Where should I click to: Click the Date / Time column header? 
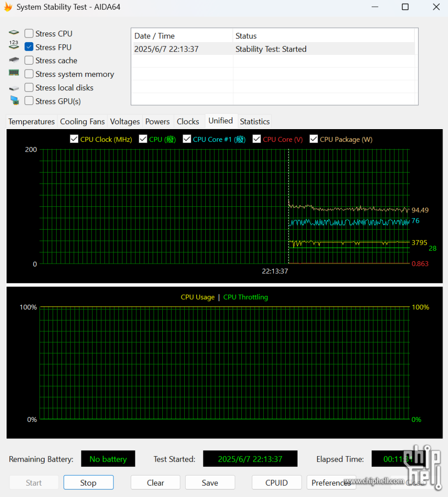pos(182,36)
